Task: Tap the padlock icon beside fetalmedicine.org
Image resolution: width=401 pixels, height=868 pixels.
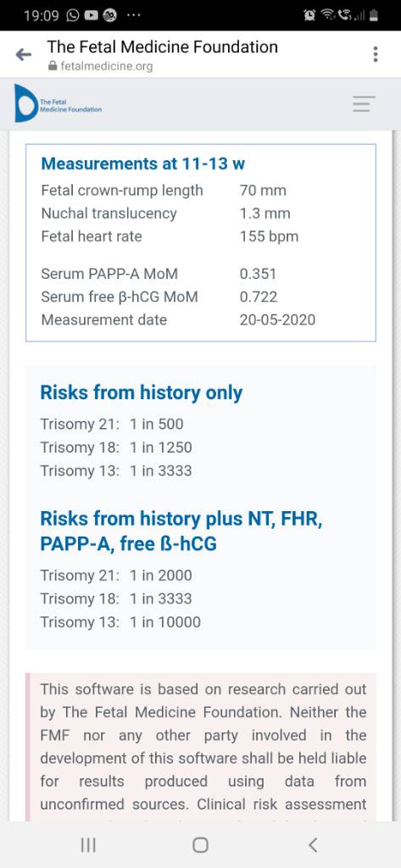Action: (53, 66)
